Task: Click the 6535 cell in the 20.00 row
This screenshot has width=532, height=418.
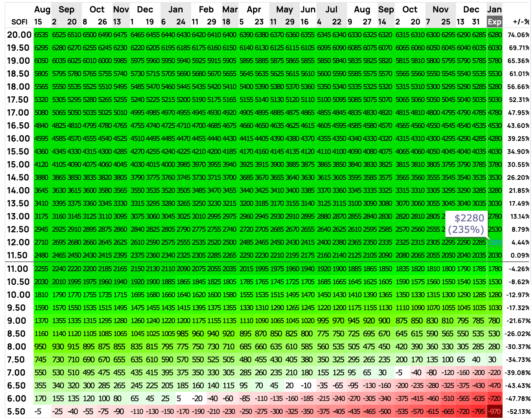Action: (41, 35)
